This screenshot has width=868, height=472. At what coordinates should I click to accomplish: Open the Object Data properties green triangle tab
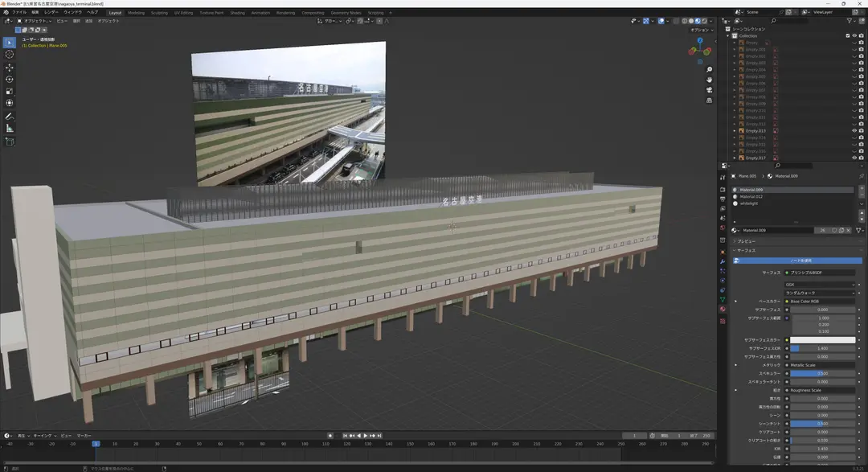[x=723, y=300]
